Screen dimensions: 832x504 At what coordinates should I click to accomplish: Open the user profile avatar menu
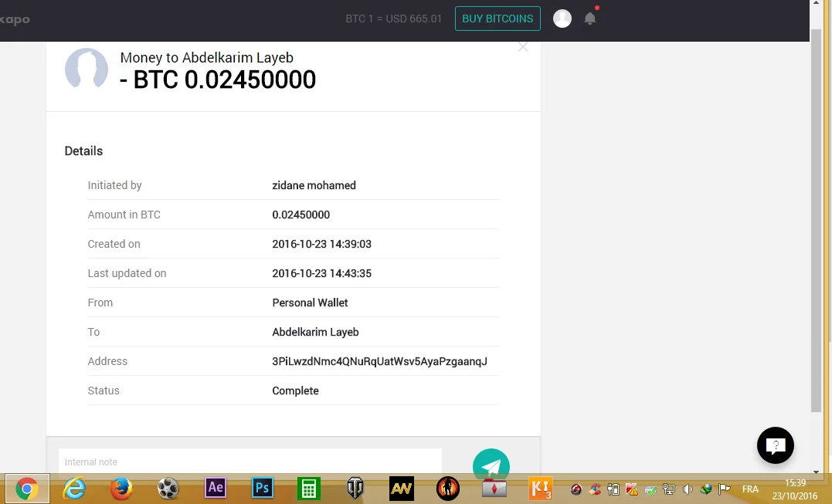pos(562,19)
